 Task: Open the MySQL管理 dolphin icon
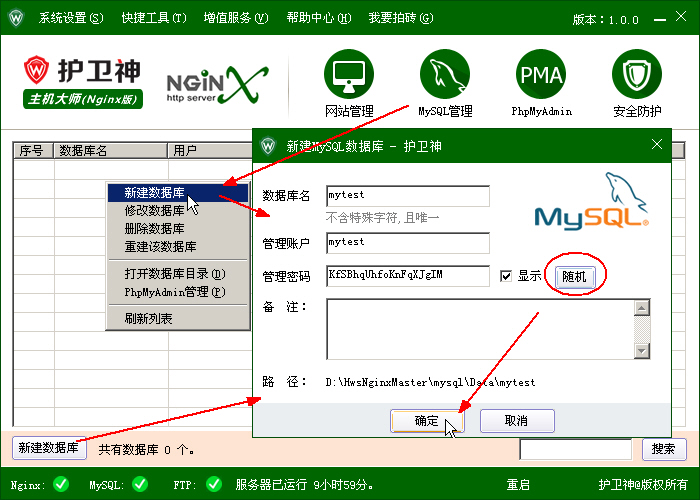tap(445, 75)
